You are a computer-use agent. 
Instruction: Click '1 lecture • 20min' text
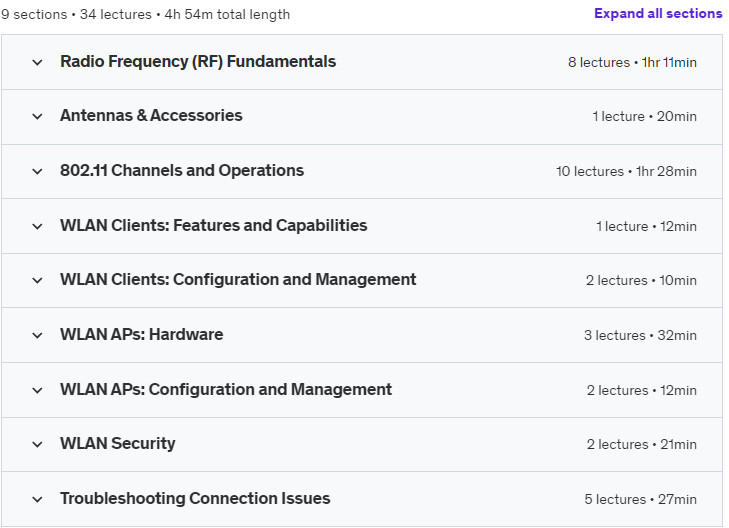(644, 116)
